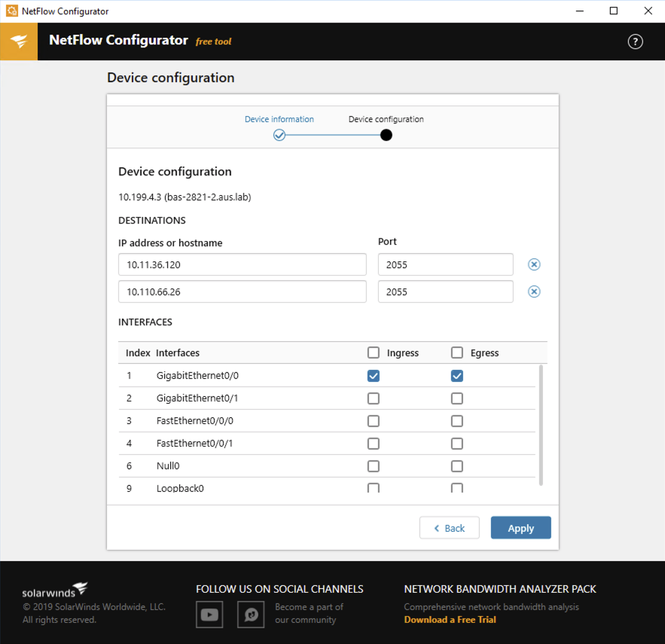Toggle the select-all Egress checkbox
Viewport: 665px width, 644px height.
[456, 353]
